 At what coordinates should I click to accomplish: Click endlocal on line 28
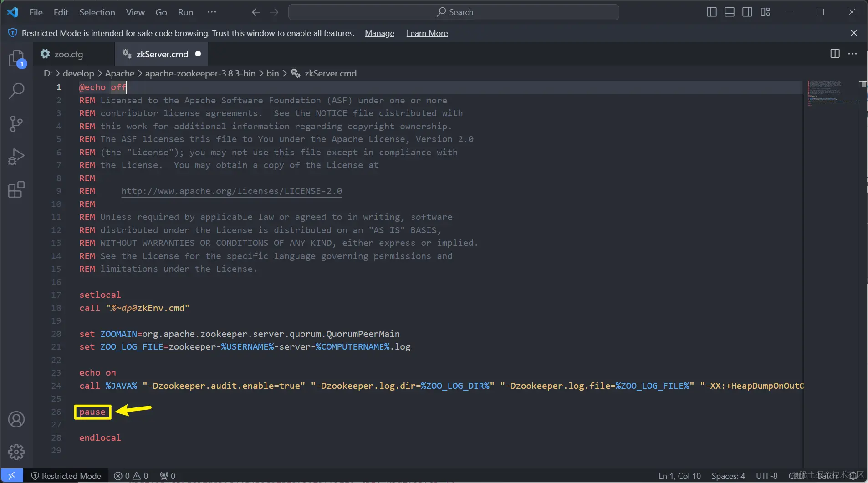(100, 437)
